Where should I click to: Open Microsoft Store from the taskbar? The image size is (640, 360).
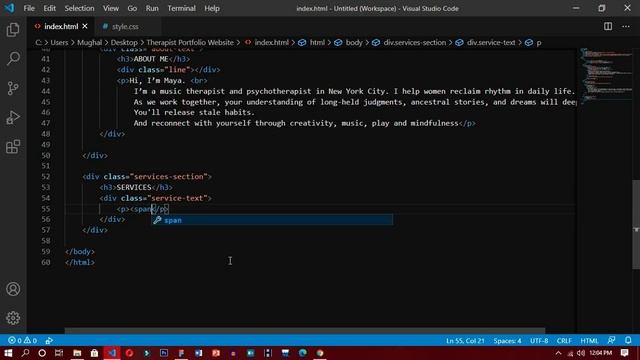tap(94, 353)
